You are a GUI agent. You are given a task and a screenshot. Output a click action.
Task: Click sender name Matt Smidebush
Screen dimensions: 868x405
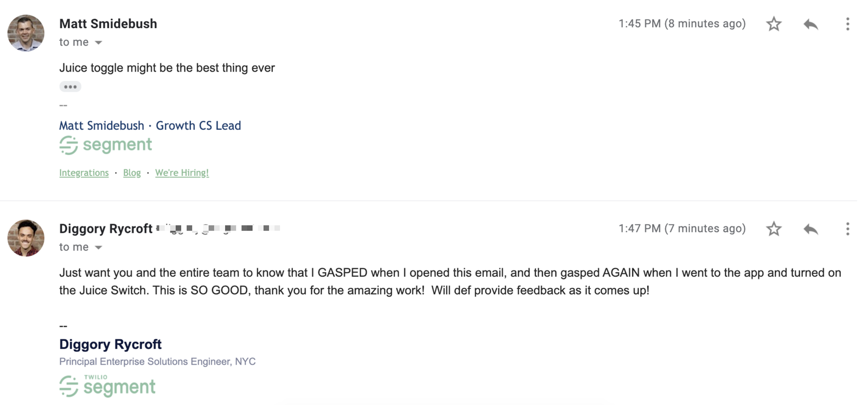[108, 24]
